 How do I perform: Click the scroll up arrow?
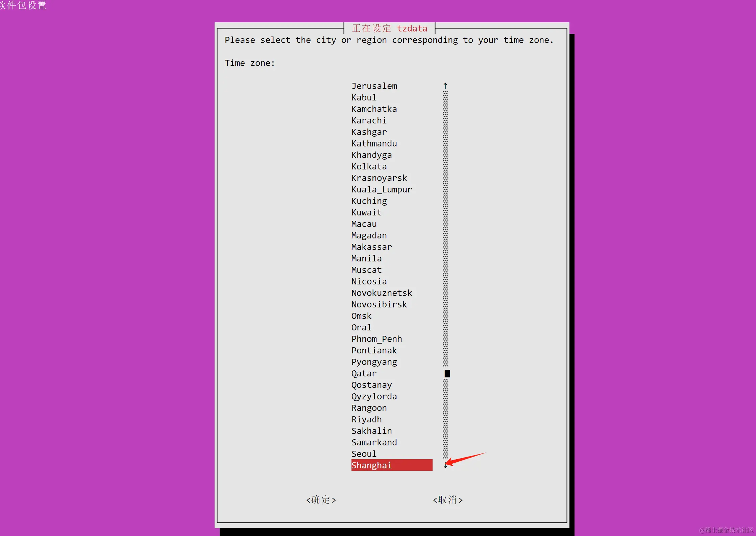point(445,86)
